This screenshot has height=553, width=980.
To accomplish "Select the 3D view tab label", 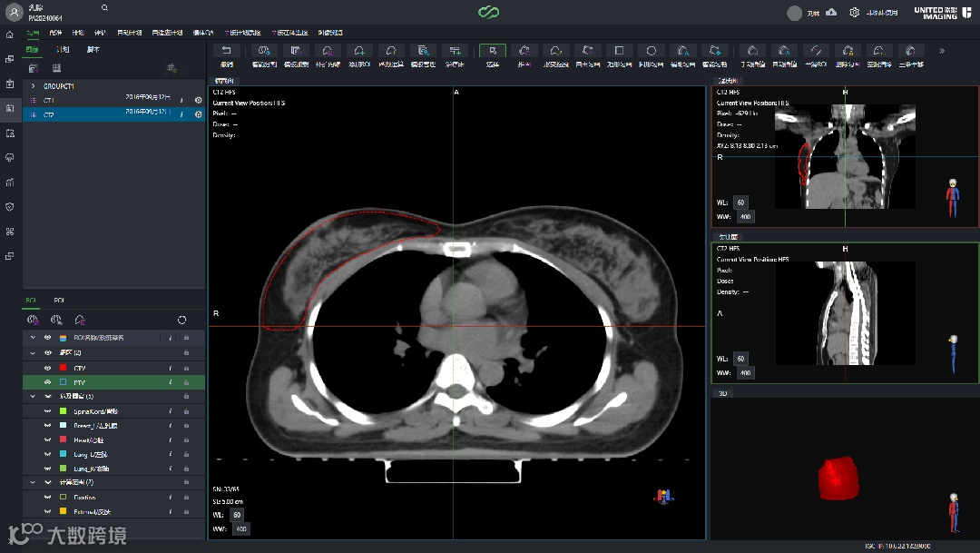I will pyautogui.click(x=723, y=393).
